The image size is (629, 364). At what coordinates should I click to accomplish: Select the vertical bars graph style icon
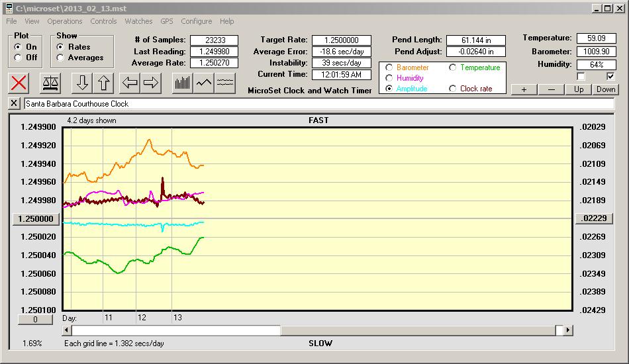pos(183,83)
